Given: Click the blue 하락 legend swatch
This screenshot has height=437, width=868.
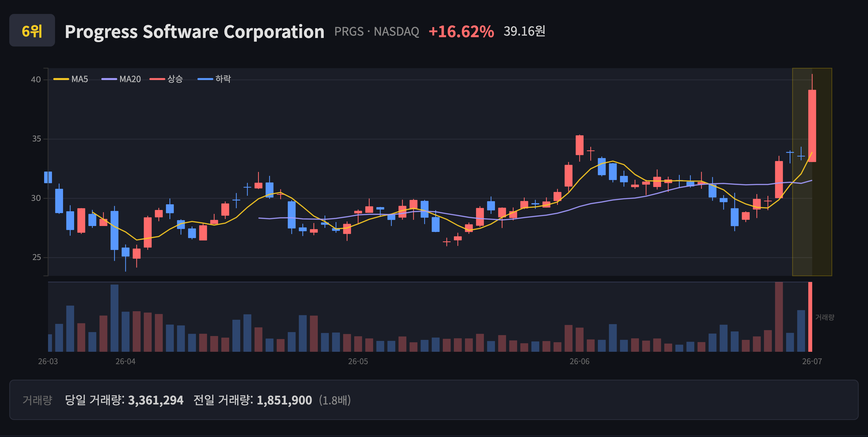Looking at the screenshot, I should pyautogui.click(x=205, y=79).
